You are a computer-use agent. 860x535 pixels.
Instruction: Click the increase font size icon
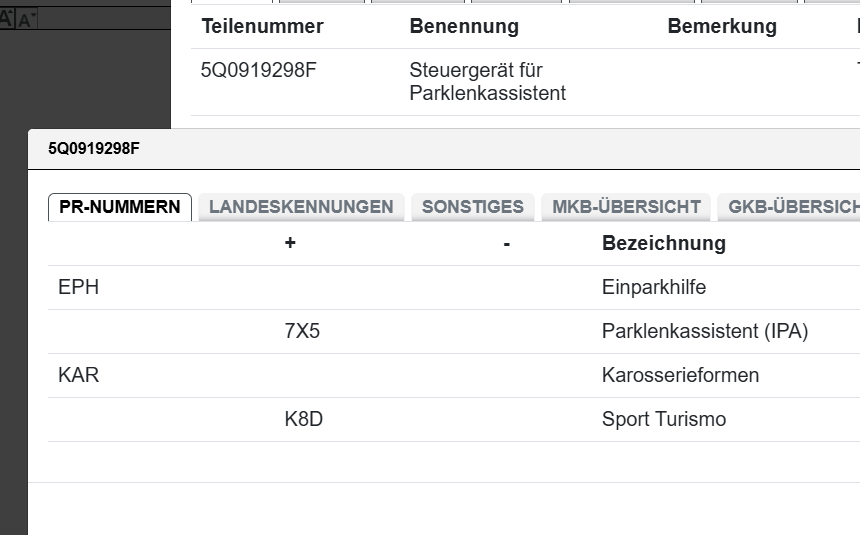[x=7, y=18]
